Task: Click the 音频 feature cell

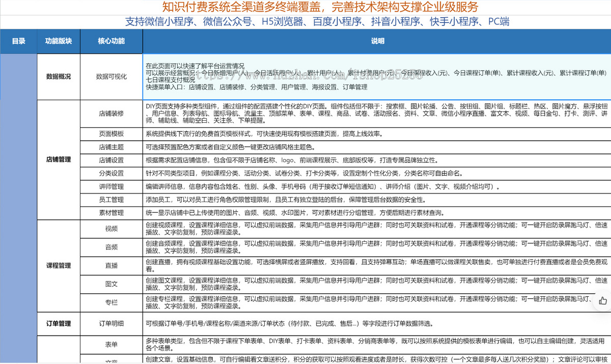Action: (111, 247)
